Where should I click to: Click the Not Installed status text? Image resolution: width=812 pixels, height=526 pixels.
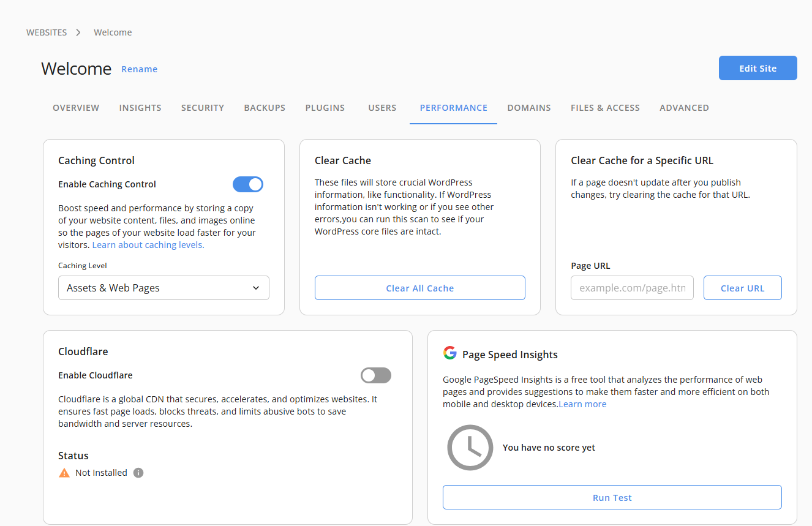(101, 473)
